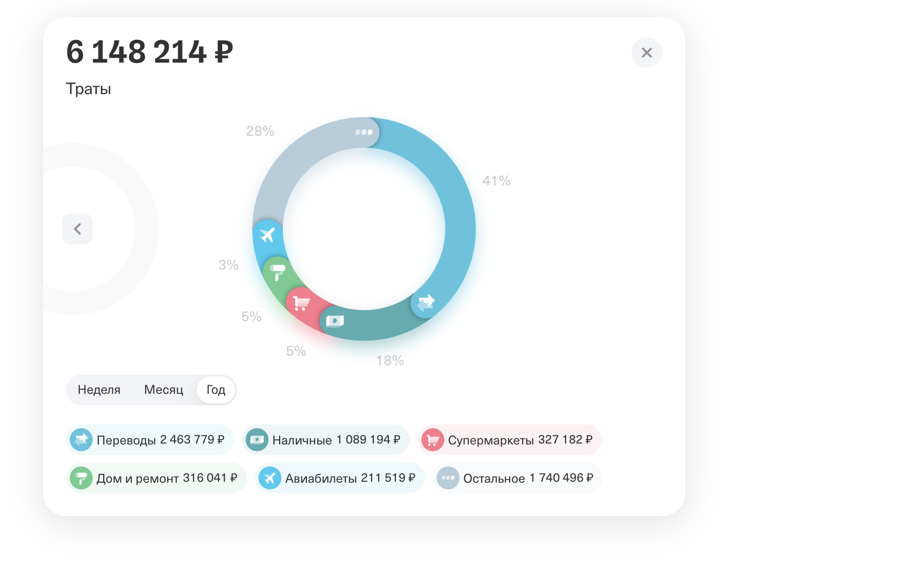Click the airplane icon on the donut chart
Image resolution: width=924 pixels, height=563 pixels.
(x=268, y=235)
